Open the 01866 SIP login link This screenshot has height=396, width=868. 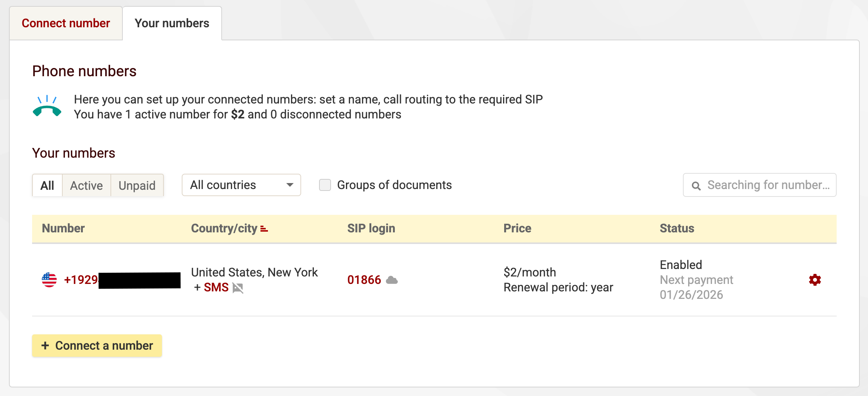tap(364, 280)
